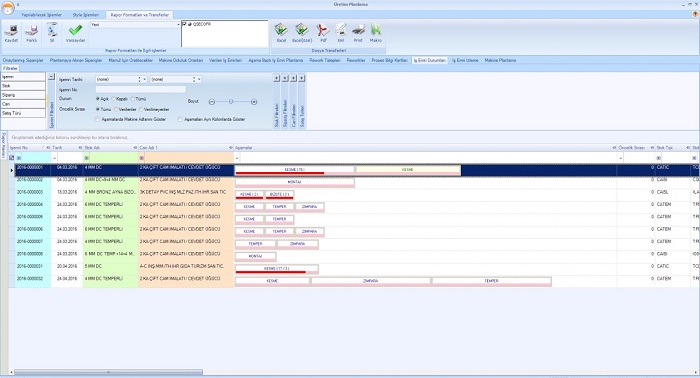
Task: Select Tümü radio button in Öncelik Sırası row
Action: (x=98, y=109)
